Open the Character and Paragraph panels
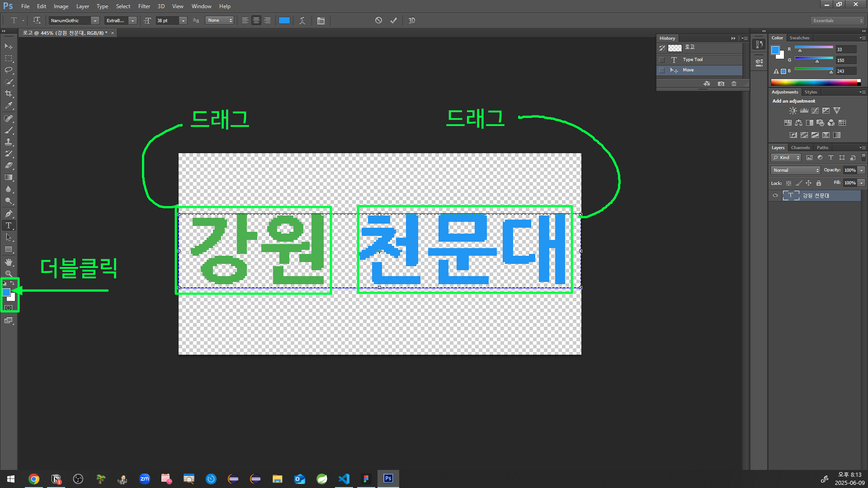The width and height of the screenshot is (868, 488). coord(321,20)
